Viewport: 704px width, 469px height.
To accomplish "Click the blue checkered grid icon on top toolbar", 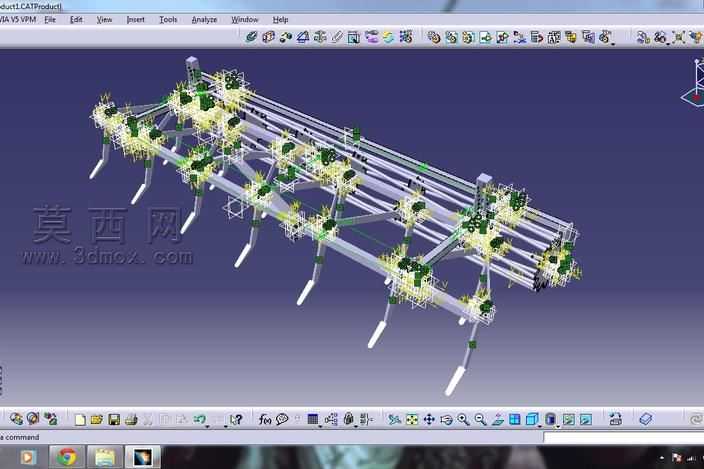I will [x=405, y=37].
